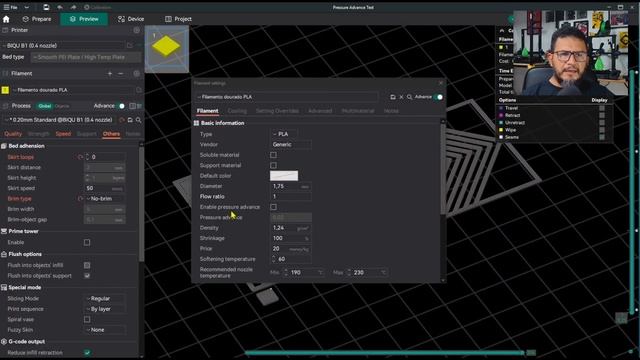The height and width of the screenshot is (360, 640).
Task: Open the Others settings tab
Action: coord(111,134)
